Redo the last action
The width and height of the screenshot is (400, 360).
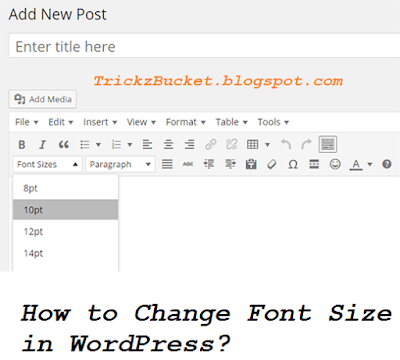pos(307,145)
